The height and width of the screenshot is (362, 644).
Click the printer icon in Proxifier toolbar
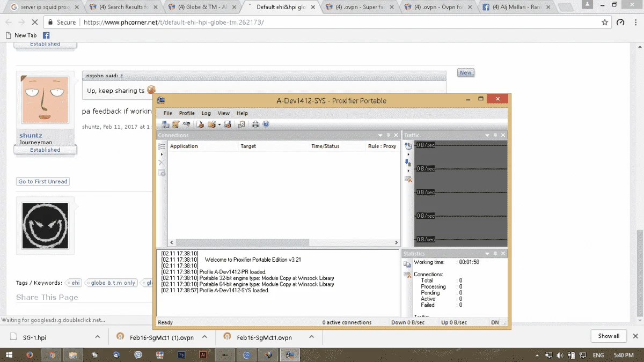(255, 124)
